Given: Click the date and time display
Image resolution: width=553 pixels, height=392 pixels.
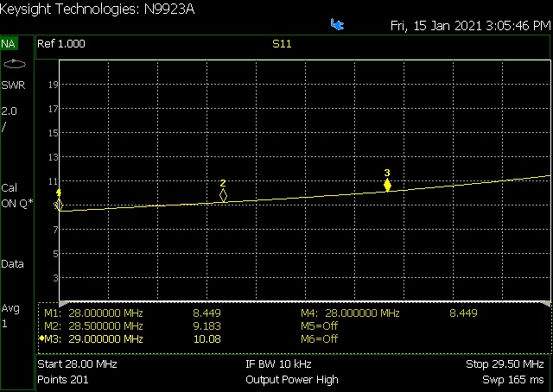Looking at the screenshot, I should coord(470,26).
